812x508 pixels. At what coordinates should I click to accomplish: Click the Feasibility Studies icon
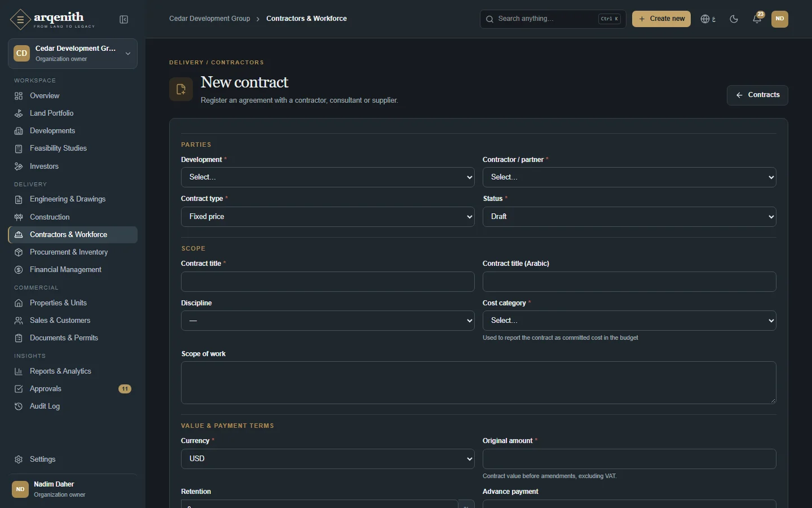point(19,148)
